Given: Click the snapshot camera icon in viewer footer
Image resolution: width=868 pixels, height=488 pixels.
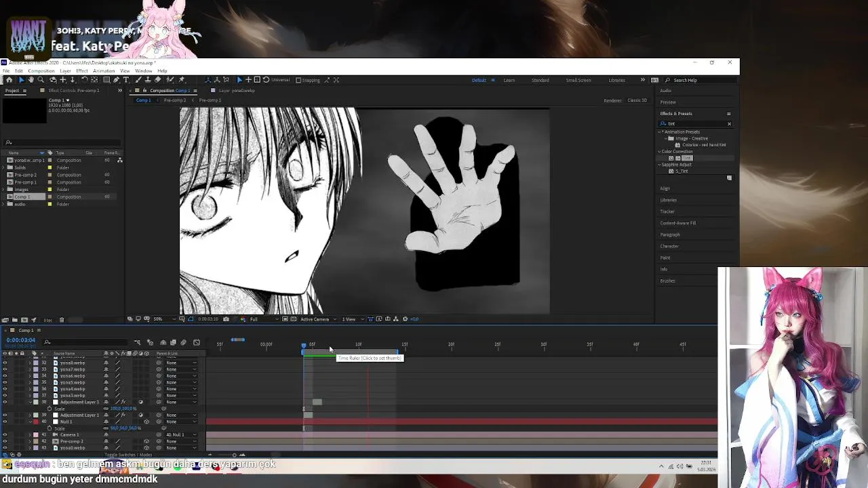Looking at the screenshot, I should pos(226,319).
